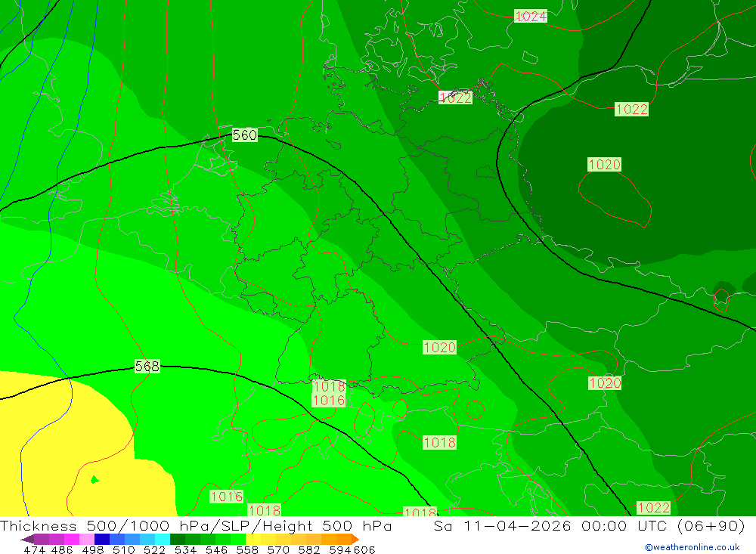Click the small green triangle marker in yellow area
This screenshot has height=554, width=756.
click(x=94, y=479)
